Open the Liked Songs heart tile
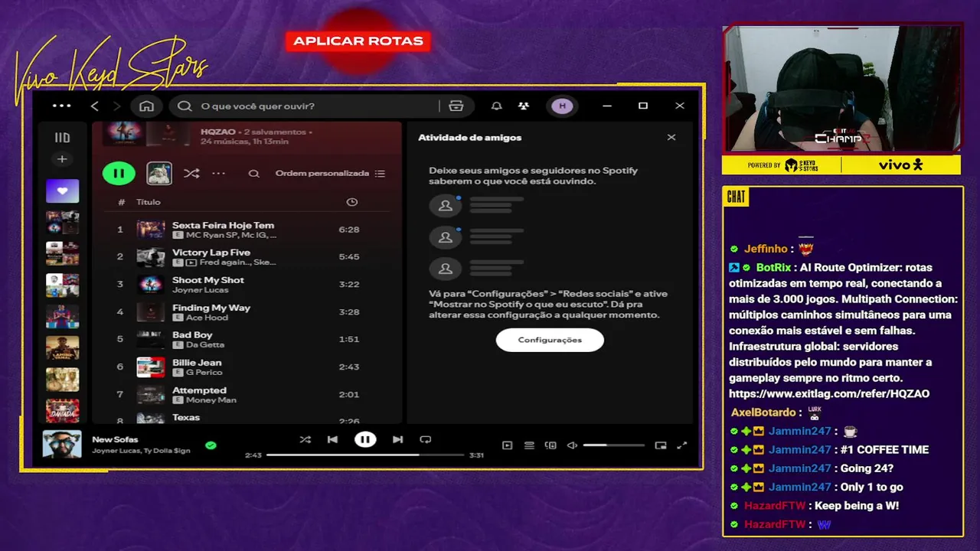Viewport: 980px width, 551px height. click(62, 191)
